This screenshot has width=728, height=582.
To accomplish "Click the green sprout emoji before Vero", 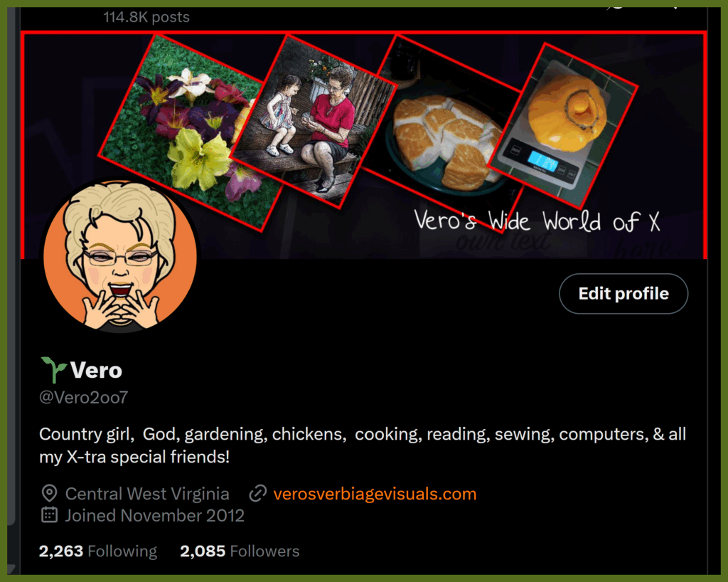I will click(x=53, y=370).
